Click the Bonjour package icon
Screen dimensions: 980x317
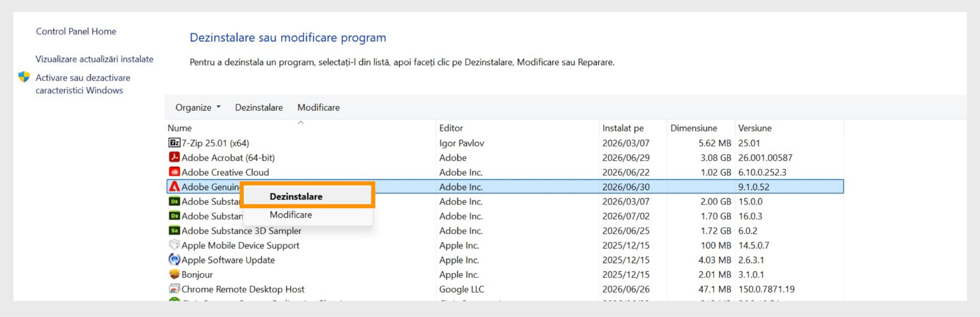click(174, 274)
